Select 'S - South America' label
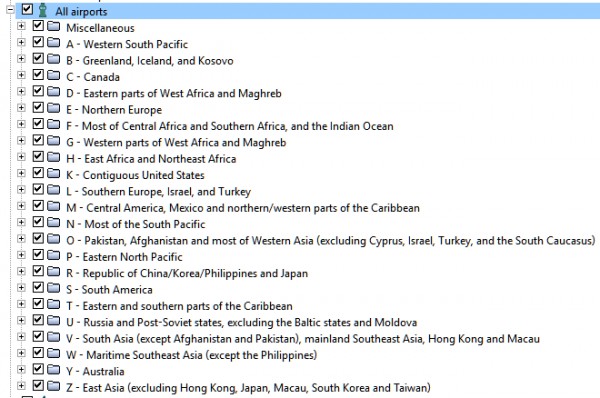 coord(109,290)
